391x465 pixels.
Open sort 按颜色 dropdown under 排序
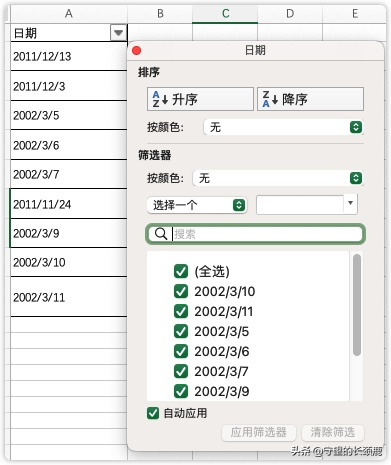(283, 127)
